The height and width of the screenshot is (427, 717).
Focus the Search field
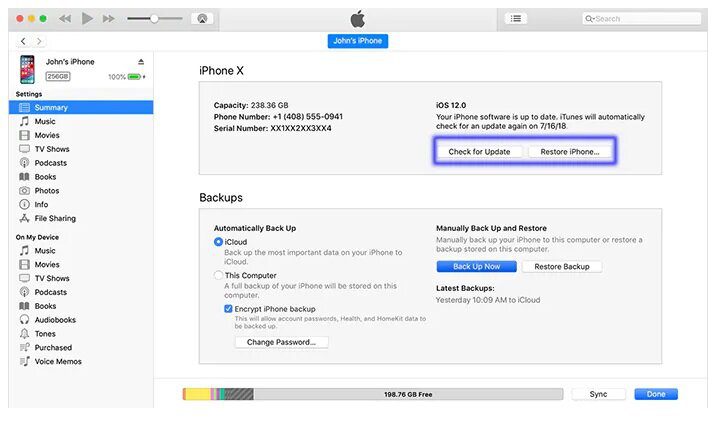pyautogui.click(x=642, y=19)
